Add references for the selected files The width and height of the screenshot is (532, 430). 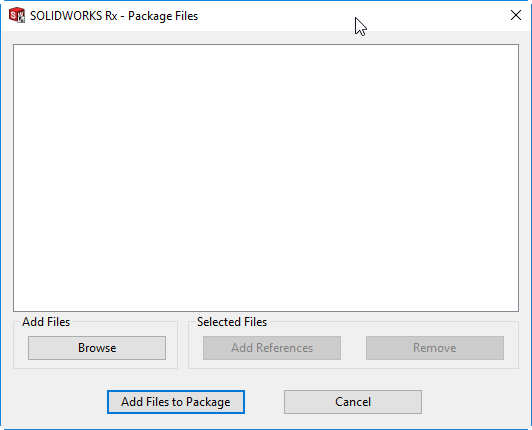click(272, 348)
